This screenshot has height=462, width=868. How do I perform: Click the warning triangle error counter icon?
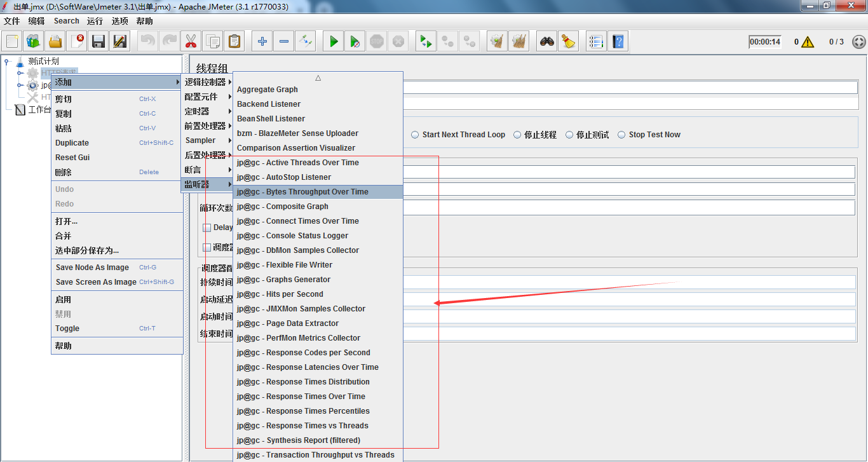[808, 42]
